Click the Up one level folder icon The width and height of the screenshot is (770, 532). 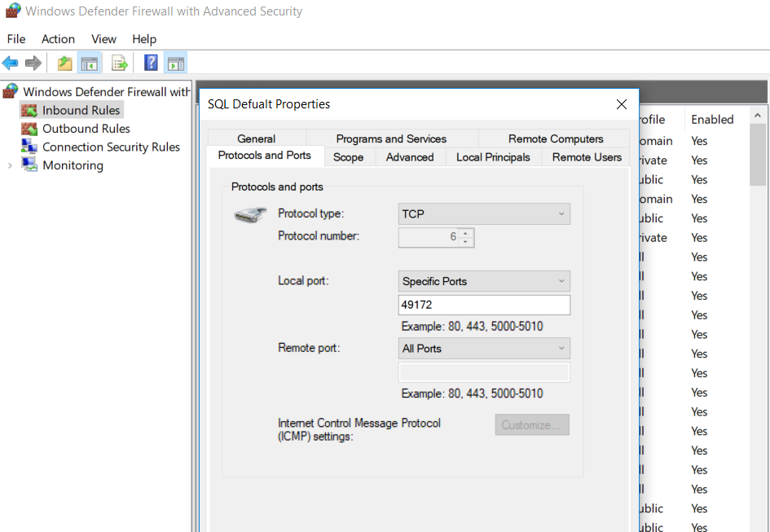[65, 63]
